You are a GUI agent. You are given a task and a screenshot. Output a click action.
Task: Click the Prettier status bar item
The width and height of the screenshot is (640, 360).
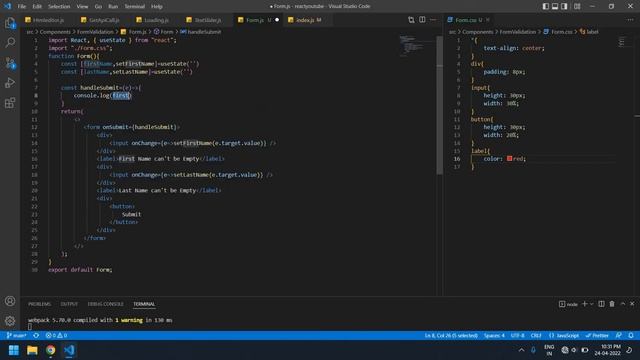pyautogui.click(x=597, y=335)
